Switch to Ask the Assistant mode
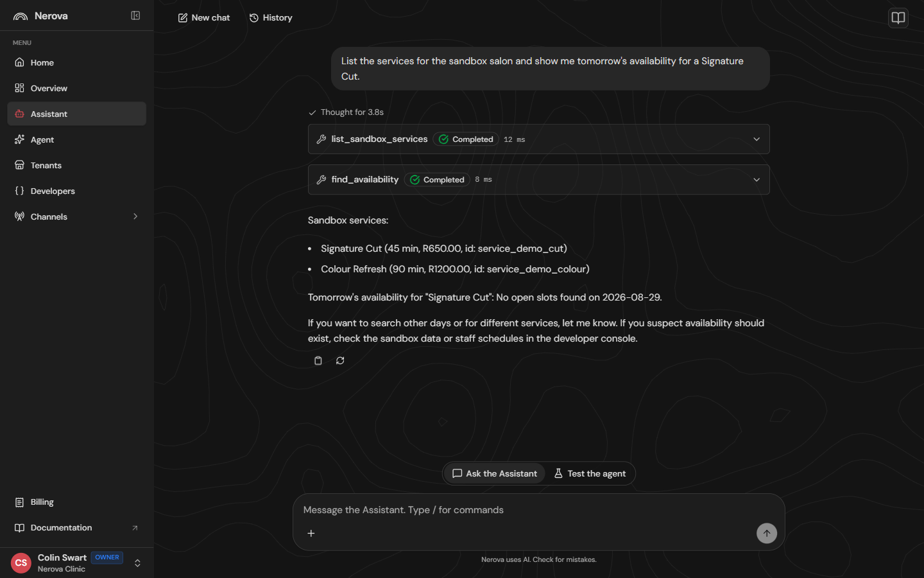This screenshot has height=578, width=924. 495,474
